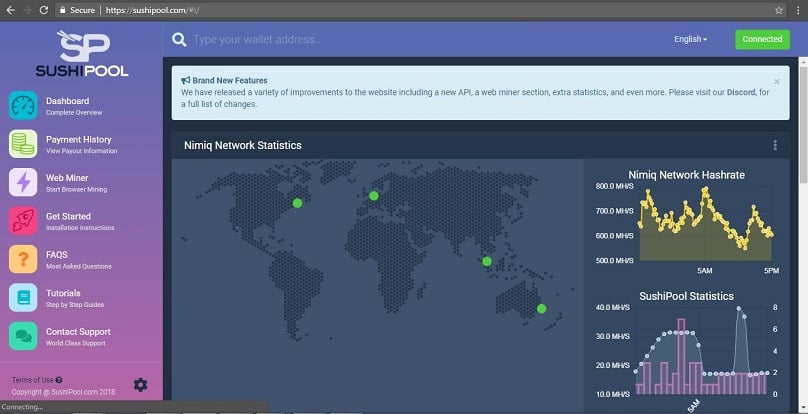
Task: Click the Brand New Features title
Action: (230, 80)
